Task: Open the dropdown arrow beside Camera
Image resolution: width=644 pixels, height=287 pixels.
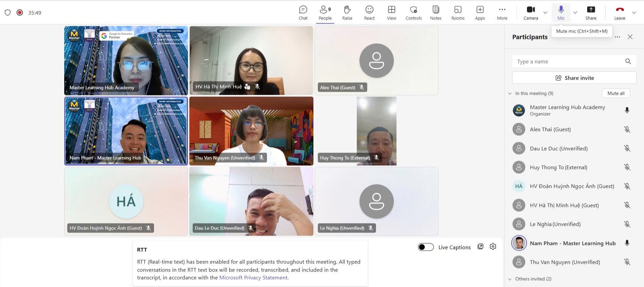Action: tap(545, 13)
